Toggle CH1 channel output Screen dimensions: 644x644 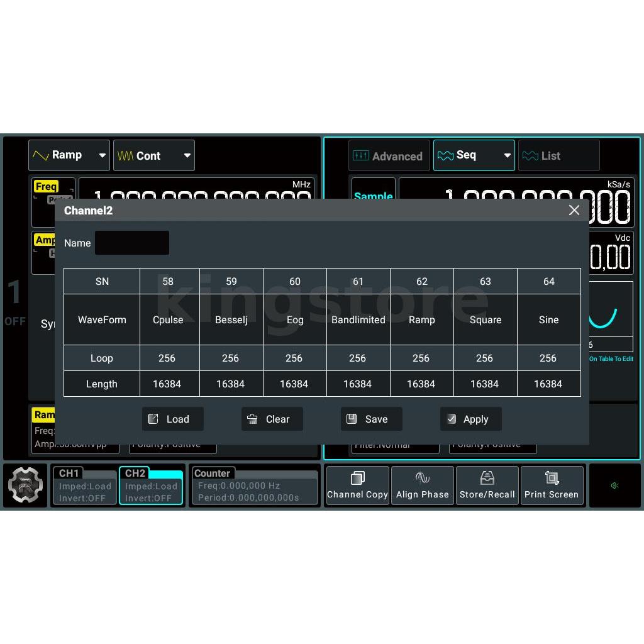click(x=84, y=486)
